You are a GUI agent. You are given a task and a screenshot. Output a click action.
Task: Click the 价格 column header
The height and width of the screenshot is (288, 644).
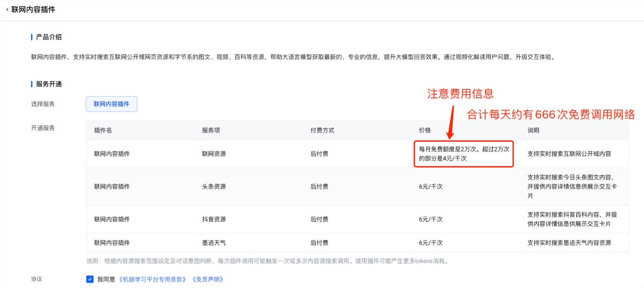[x=425, y=130]
